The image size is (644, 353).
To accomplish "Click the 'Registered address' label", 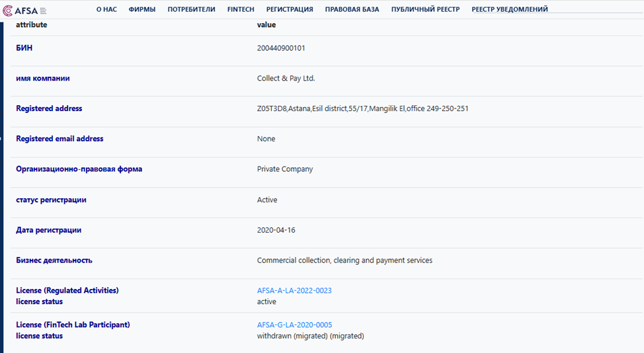I will pyautogui.click(x=49, y=109).
